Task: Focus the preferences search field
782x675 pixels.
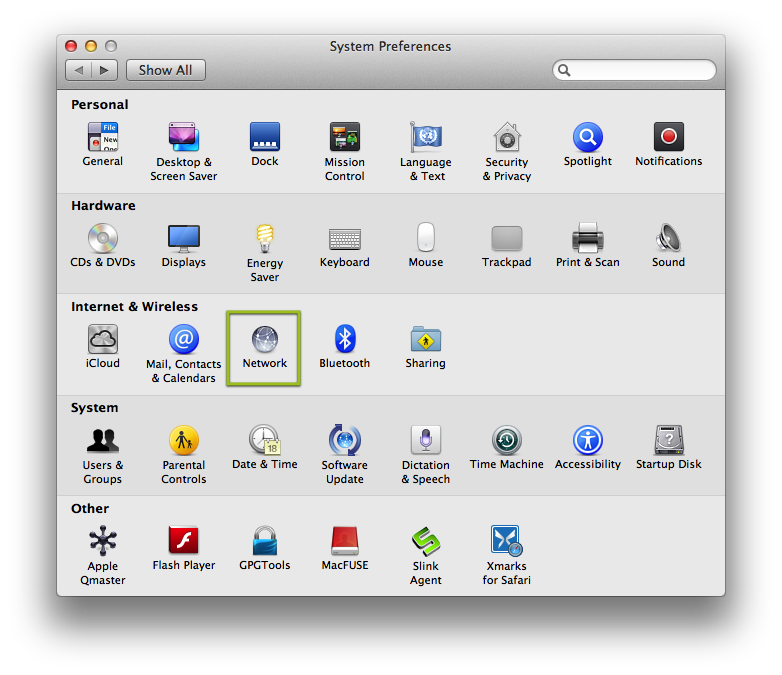Action: (634, 70)
